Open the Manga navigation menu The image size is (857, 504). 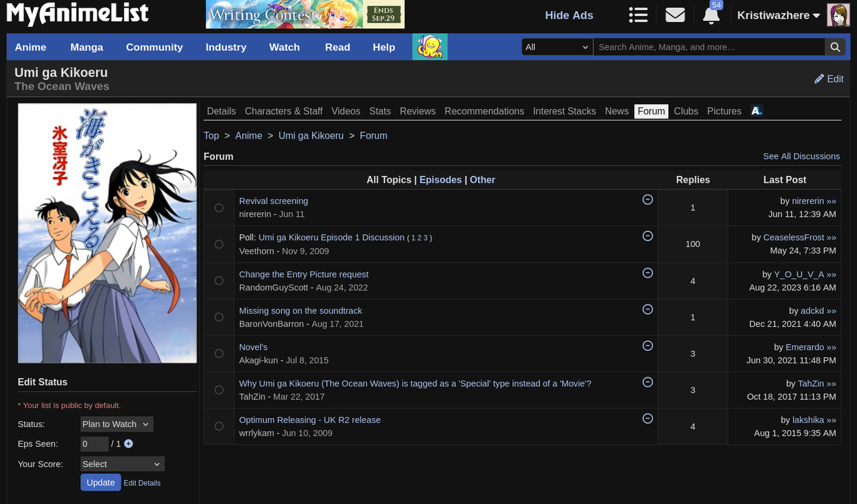click(87, 47)
